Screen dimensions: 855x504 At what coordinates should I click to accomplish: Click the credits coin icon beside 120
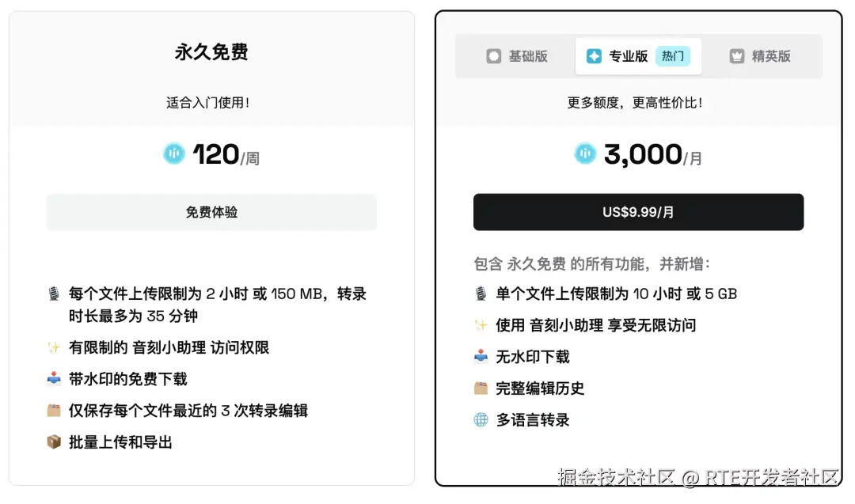(x=173, y=154)
